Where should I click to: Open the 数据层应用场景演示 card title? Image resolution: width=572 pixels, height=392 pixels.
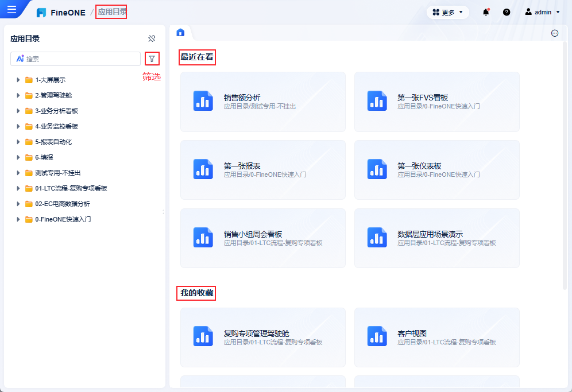coord(430,234)
